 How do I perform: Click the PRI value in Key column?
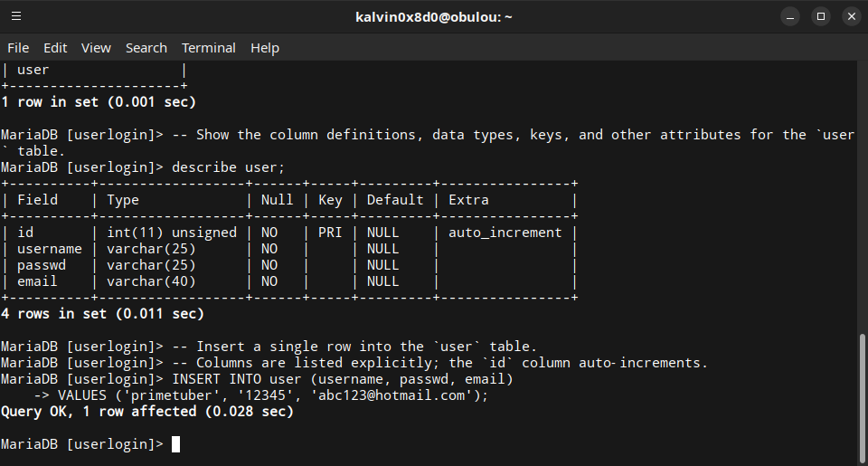pos(330,233)
